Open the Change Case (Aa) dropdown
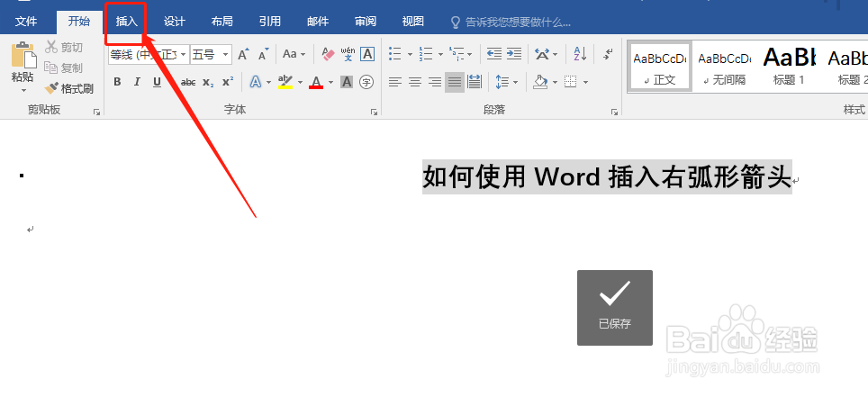868x397 pixels. pyautogui.click(x=294, y=54)
